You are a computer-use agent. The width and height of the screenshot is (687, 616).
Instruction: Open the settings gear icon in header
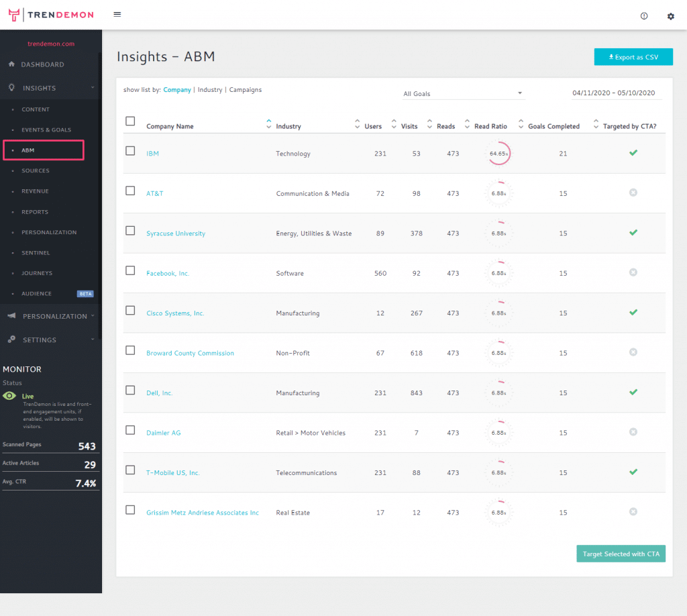coord(670,16)
